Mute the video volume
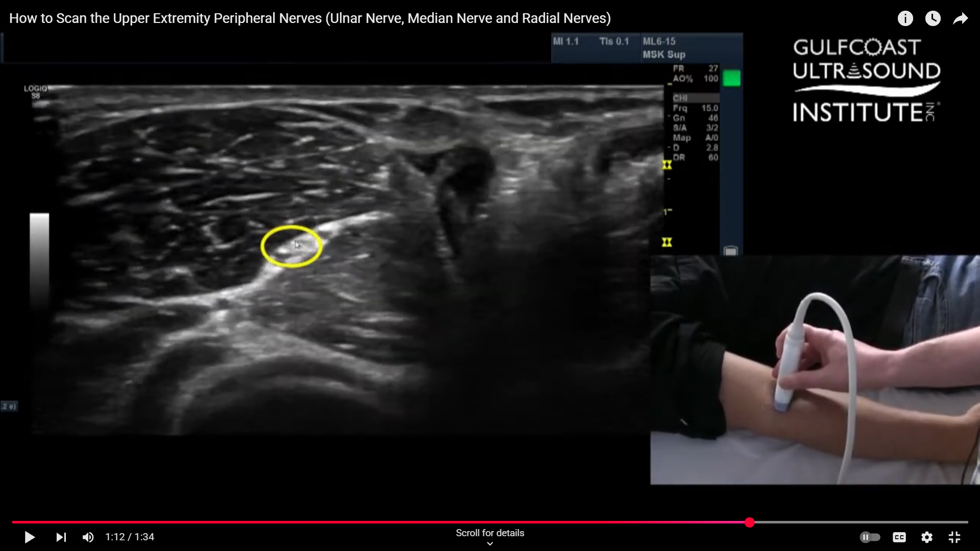 pyautogui.click(x=88, y=537)
